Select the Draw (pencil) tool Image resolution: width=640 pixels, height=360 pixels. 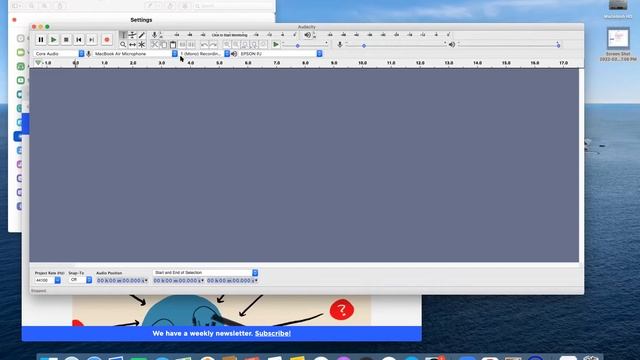142,35
